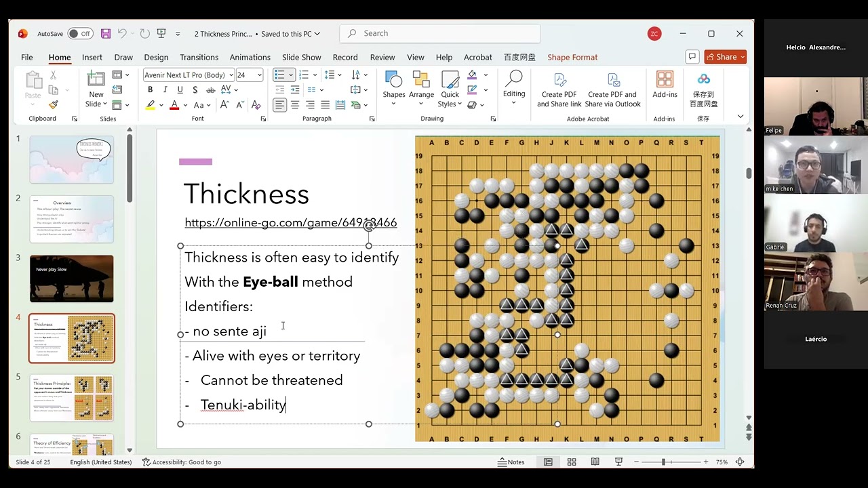Switch to Reading View

(x=595, y=462)
